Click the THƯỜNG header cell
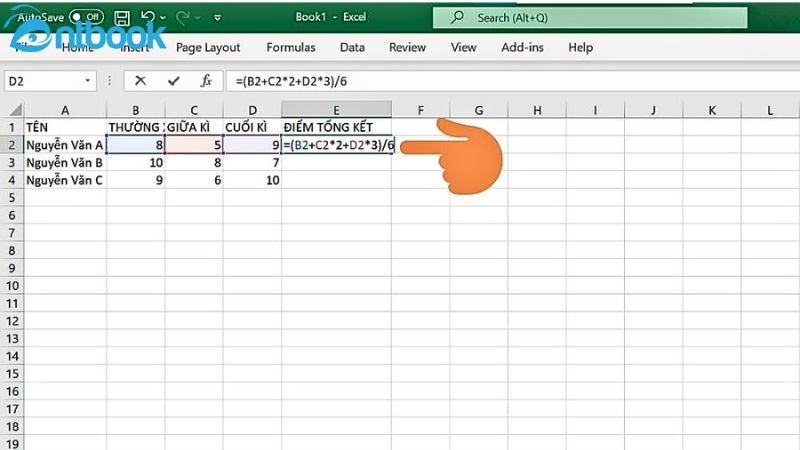The image size is (800, 450). (136, 127)
